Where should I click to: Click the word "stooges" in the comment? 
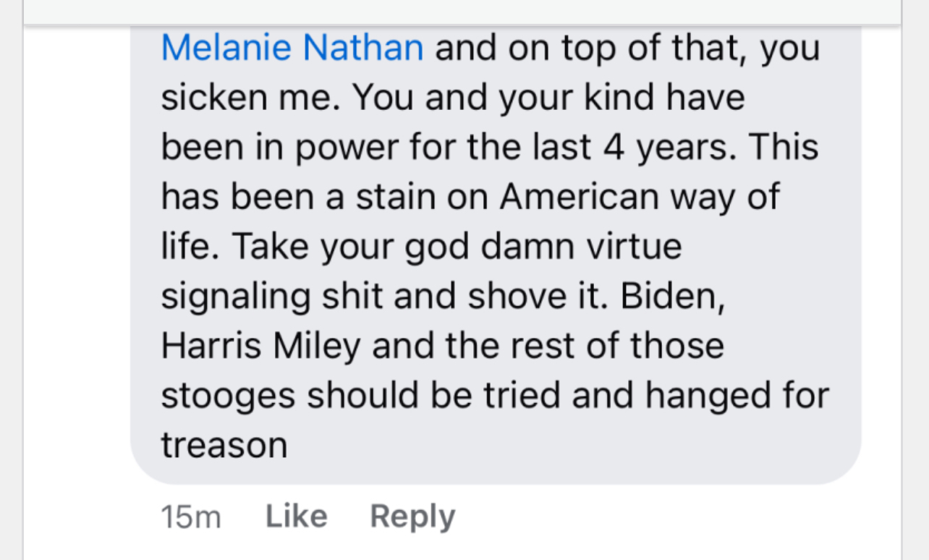point(228,396)
